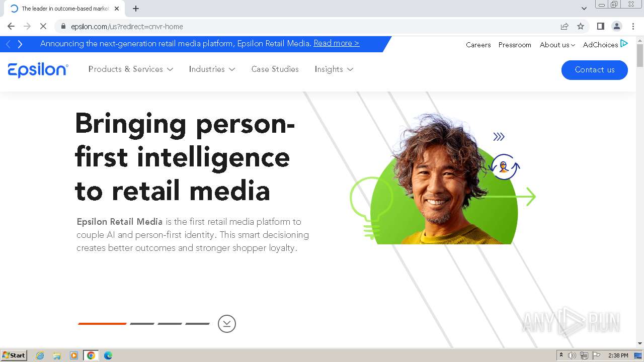The width and height of the screenshot is (644, 362).
Task: Click the AdChoices link text
Action: click(600, 45)
